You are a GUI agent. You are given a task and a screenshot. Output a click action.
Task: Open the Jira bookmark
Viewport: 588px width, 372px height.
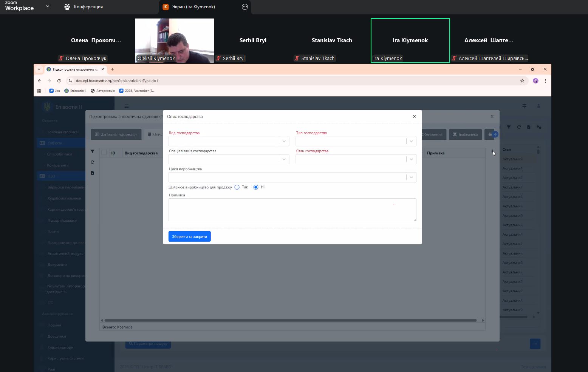pyautogui.click(x=55, y=91)
